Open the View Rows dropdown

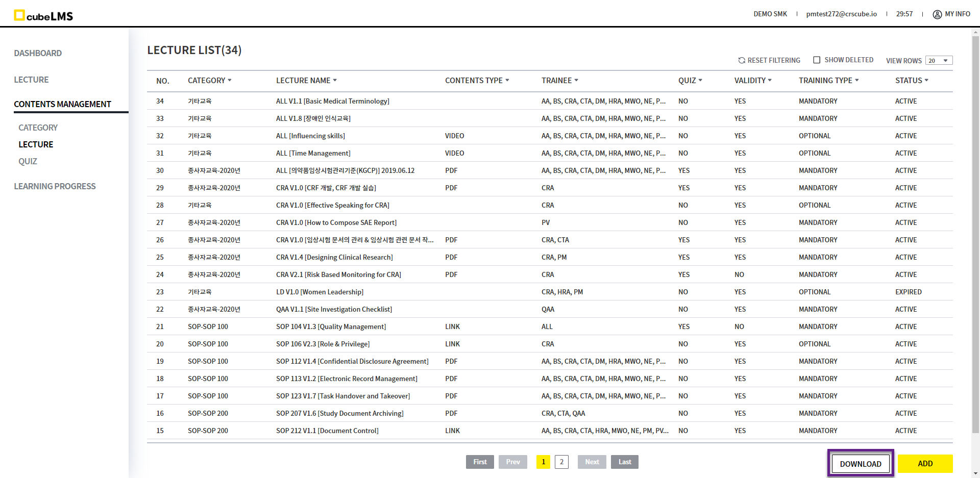[939, 61]
